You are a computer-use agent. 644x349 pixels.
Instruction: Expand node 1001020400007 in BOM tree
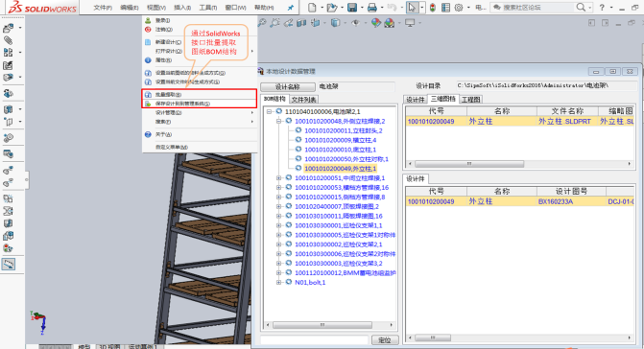tap(279, 206)
